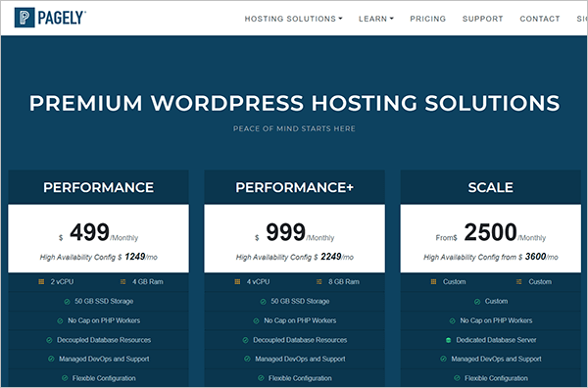Click check icon for Performance+ Flexible Configuration
The width and height of the screenshot is (588, 388).
coord(261,378)
